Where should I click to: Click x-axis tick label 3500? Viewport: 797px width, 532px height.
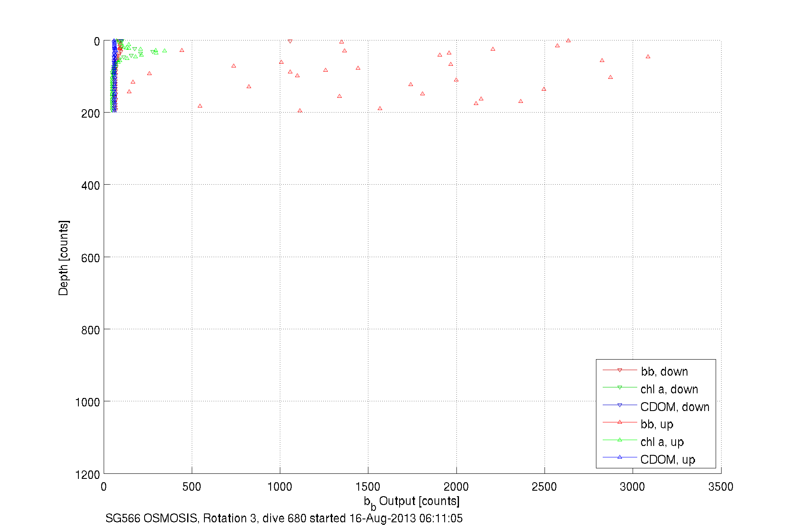[x=721, y=487]
